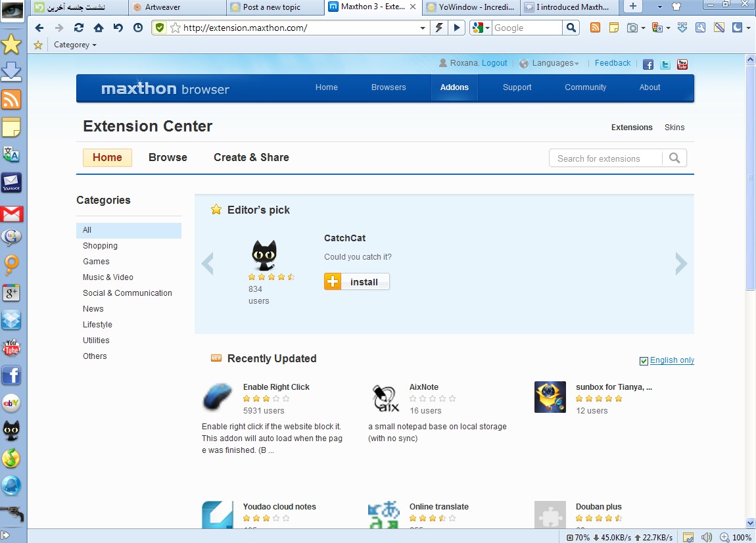Open the sunbox for Tianya thumbnail
This screenshot has height=543, width=756.
pos(550,397)
